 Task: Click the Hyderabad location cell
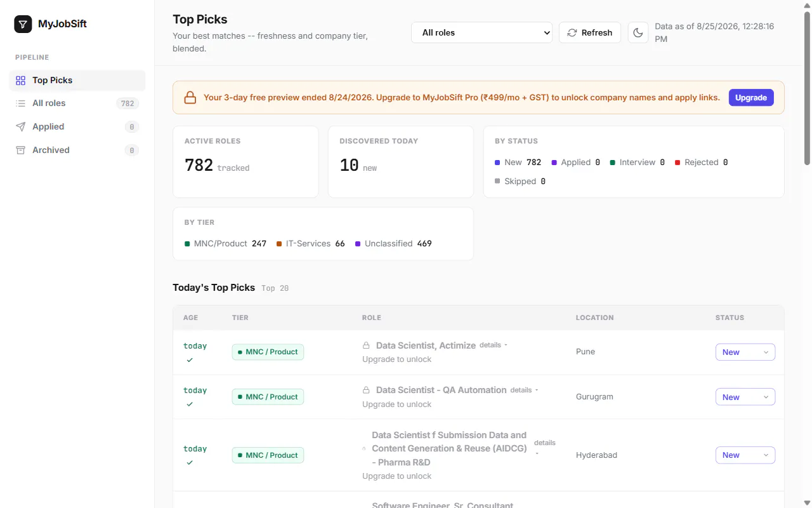click(596, 455)
